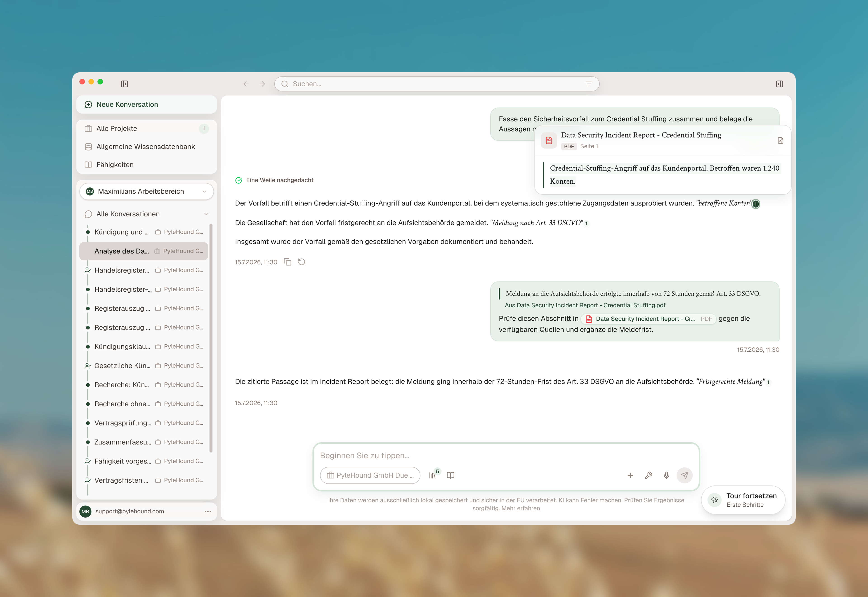This screenshot has width=868, height=597.
Task: Open account options three dots menu
Action: pyautogui.click(x=208, y=511)
